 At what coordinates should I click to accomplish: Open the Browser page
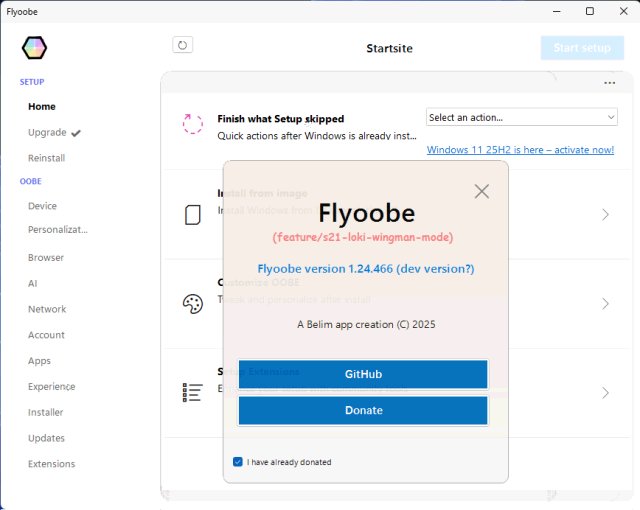tap(46, 258)
